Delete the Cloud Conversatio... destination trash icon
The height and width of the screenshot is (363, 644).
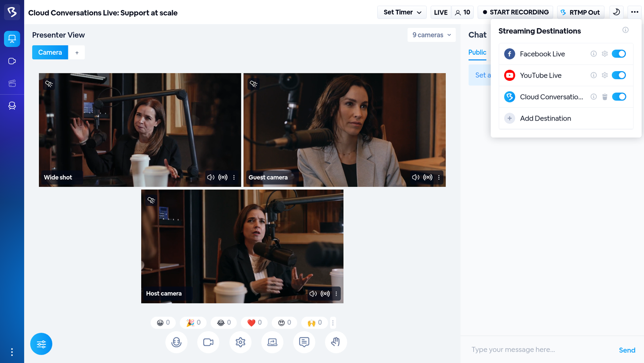[605, 97]
